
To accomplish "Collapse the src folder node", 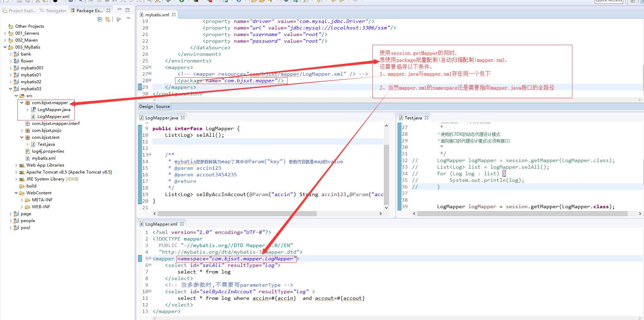I will tap(16, 96).
